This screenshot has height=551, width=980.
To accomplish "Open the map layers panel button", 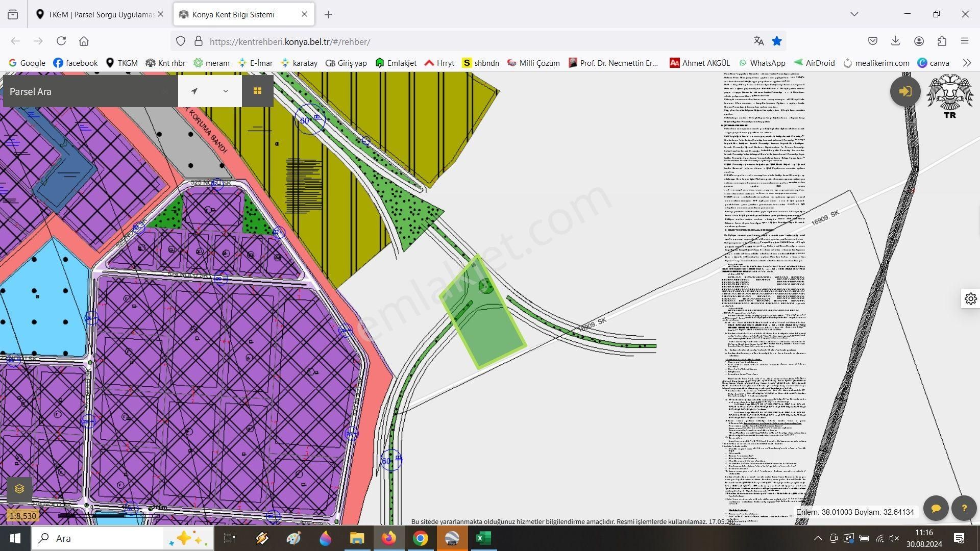I will 19,489.
